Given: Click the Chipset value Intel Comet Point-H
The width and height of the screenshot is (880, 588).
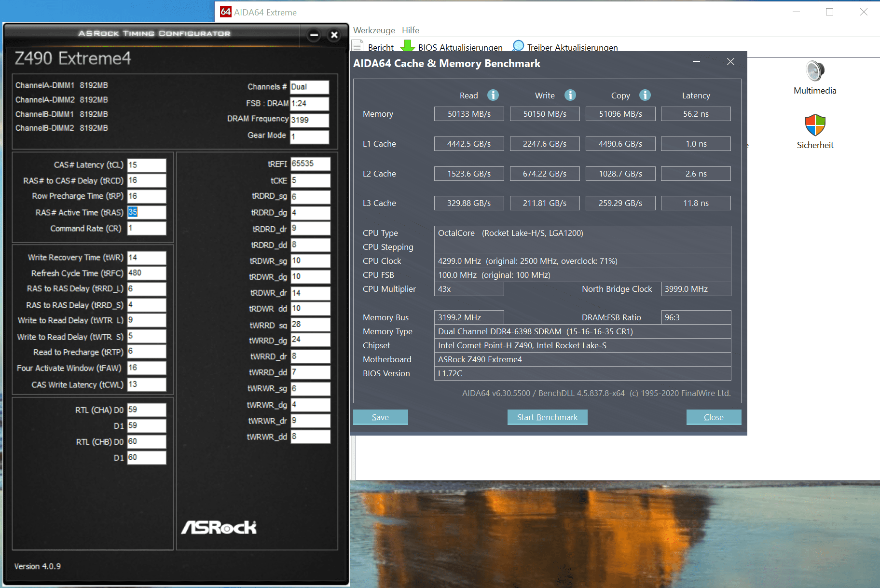Looking at the screenshot, I should 582,345.
